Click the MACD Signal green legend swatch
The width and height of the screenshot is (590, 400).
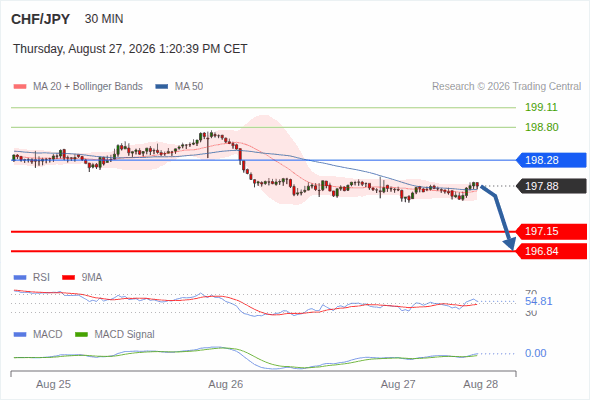(x=81, y=335)
